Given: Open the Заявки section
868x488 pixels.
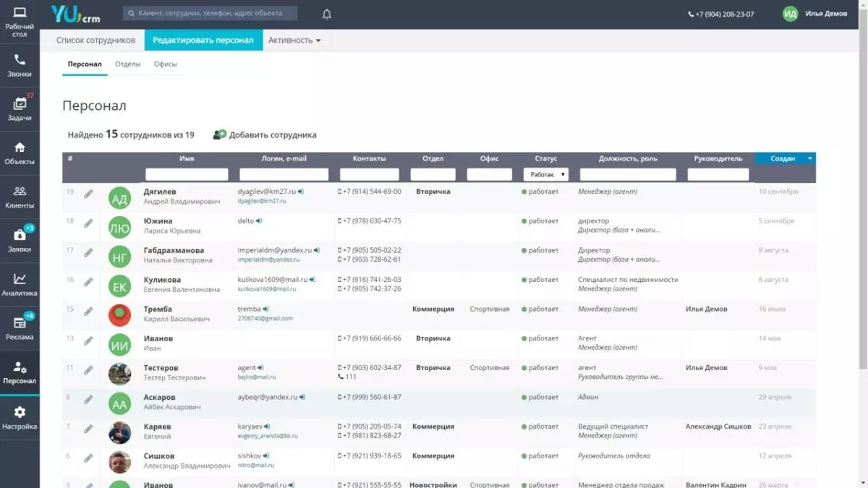Looking at the screenshot, I should pyautogui.click(x=20, y=241).
